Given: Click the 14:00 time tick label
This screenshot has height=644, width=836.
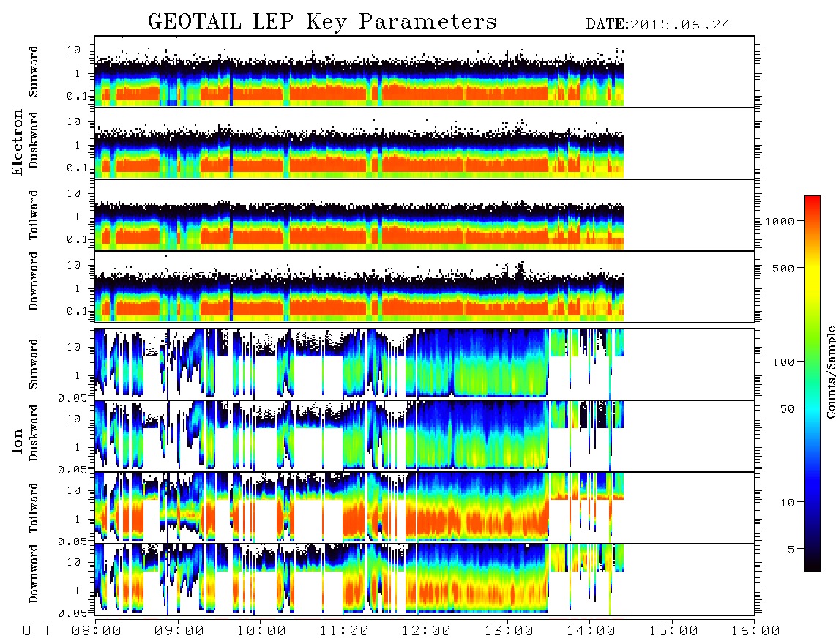Looking at the screenshot, I should coord(591,632).
